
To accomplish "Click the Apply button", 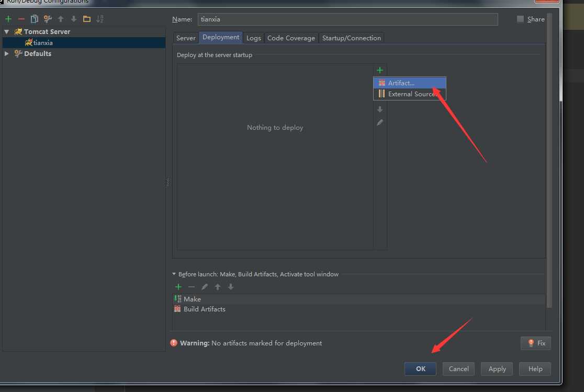I will tap(497, 369).
